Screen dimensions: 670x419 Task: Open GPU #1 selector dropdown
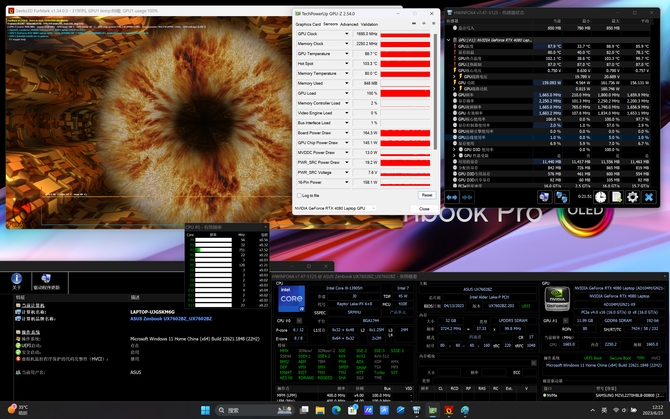pos(566,320)
